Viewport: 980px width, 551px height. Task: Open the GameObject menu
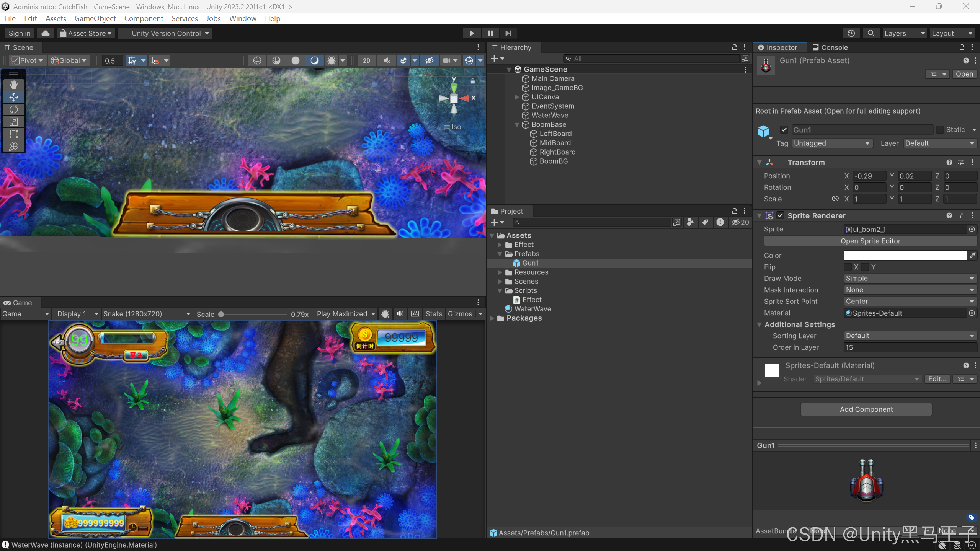95,18
